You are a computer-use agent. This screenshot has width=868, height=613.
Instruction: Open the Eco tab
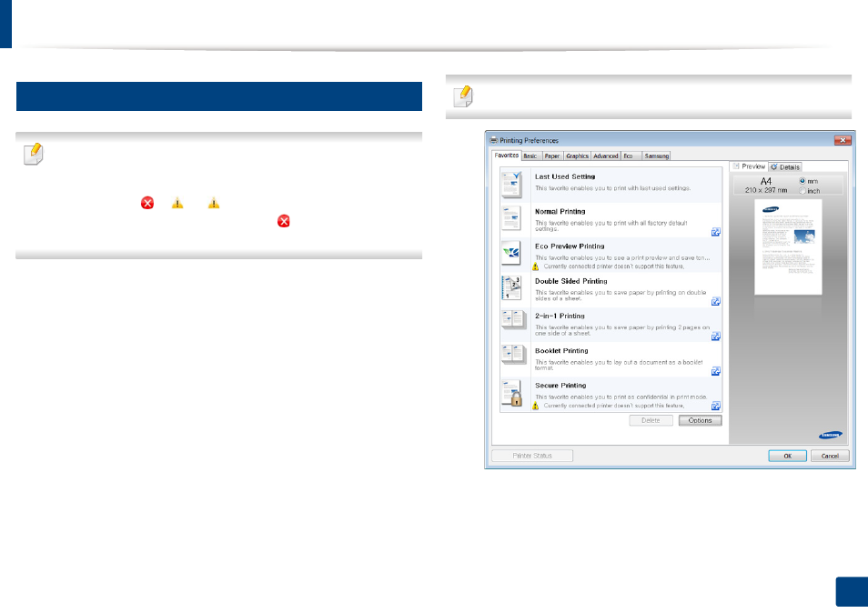click(631, 156)
